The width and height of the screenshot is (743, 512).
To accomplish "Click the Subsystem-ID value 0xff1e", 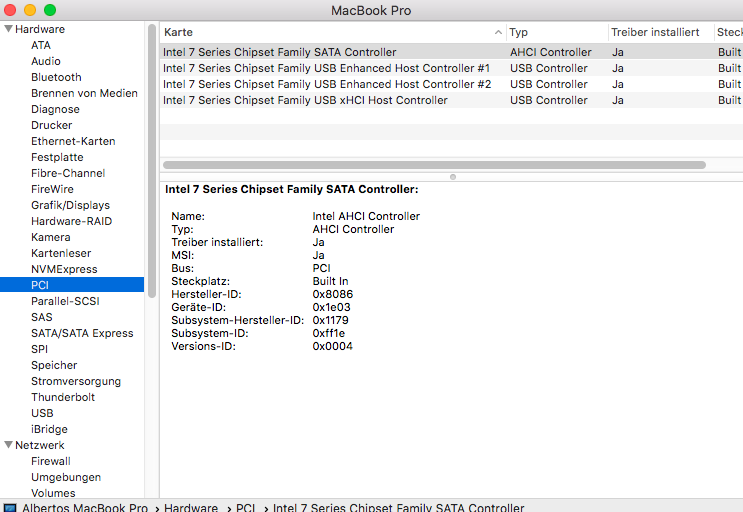I will pos(328,333).
